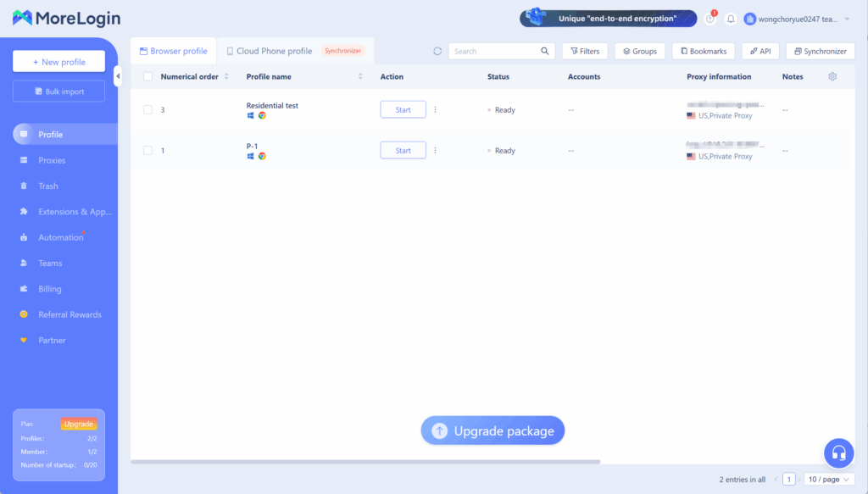Expand the 10 / page dropdown

pyautogui.click(x=828, y=479)
